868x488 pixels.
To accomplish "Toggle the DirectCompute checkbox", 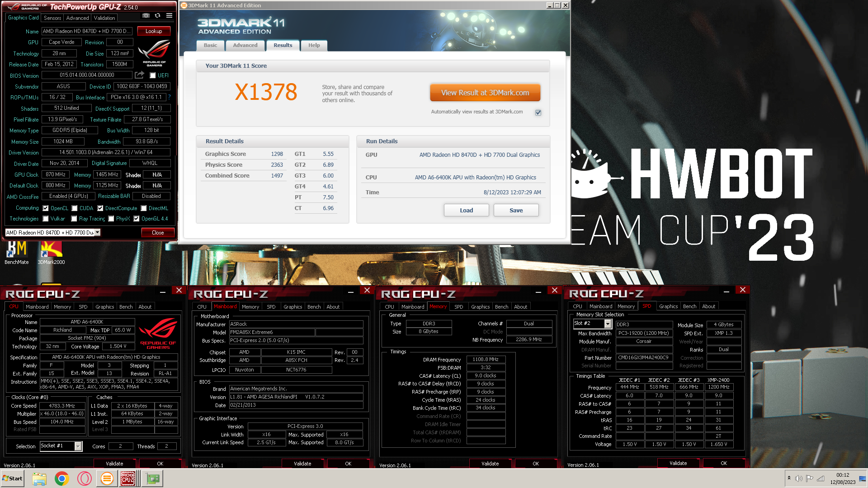I will click(x=100, y=208).
